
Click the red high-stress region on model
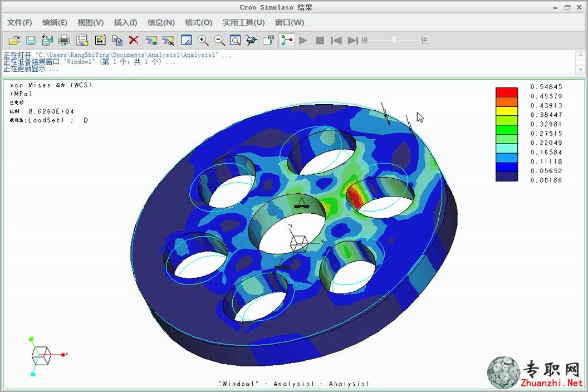(355, 198)
